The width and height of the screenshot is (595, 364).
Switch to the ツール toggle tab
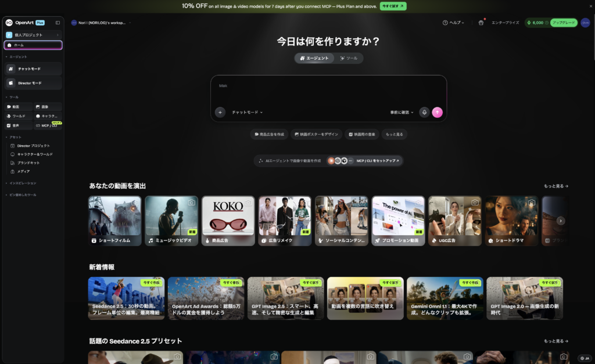(349, 58)
